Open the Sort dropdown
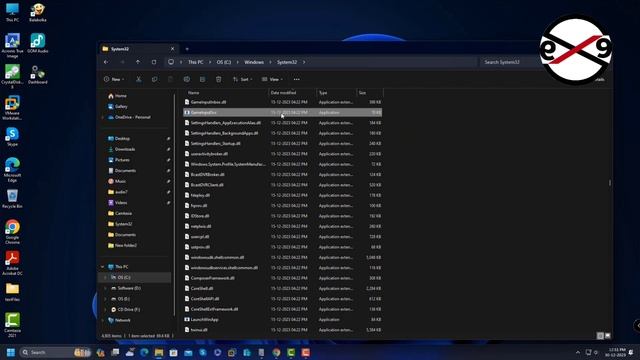Screen dimensions: 640x360 (242, 79)
